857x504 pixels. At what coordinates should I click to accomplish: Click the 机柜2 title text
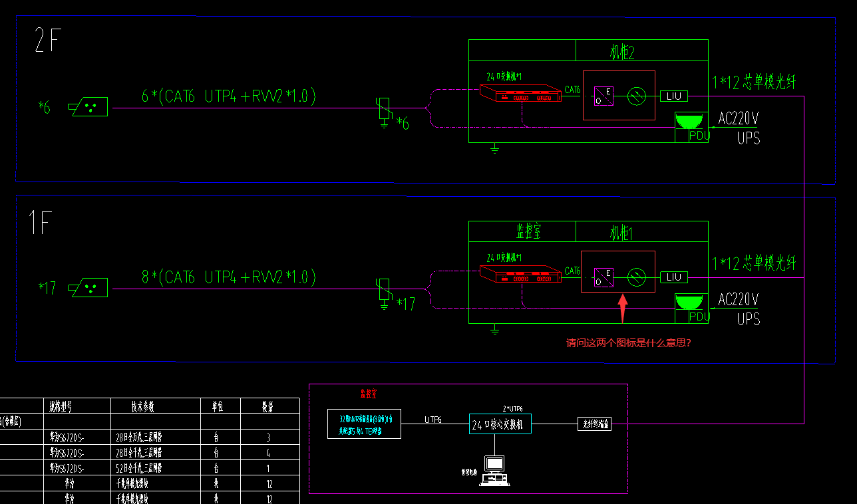pyautogui.click(x=621, y=52)
